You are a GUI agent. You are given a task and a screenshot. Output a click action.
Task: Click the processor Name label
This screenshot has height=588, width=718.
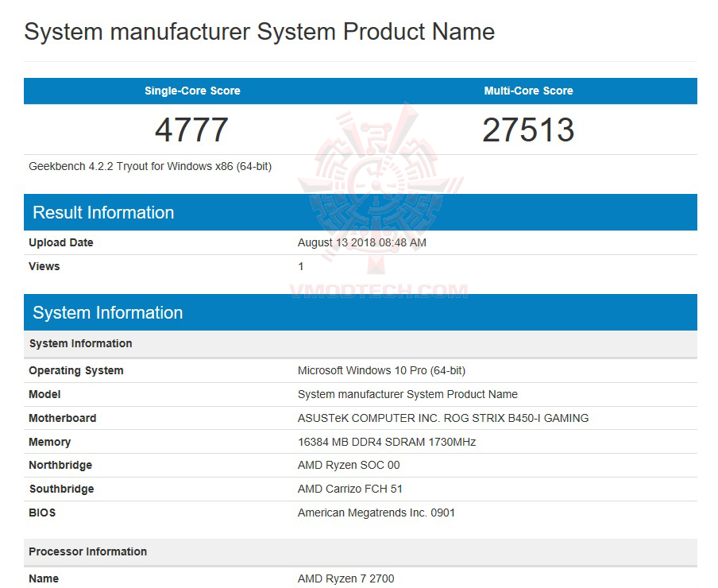point(44,578)
